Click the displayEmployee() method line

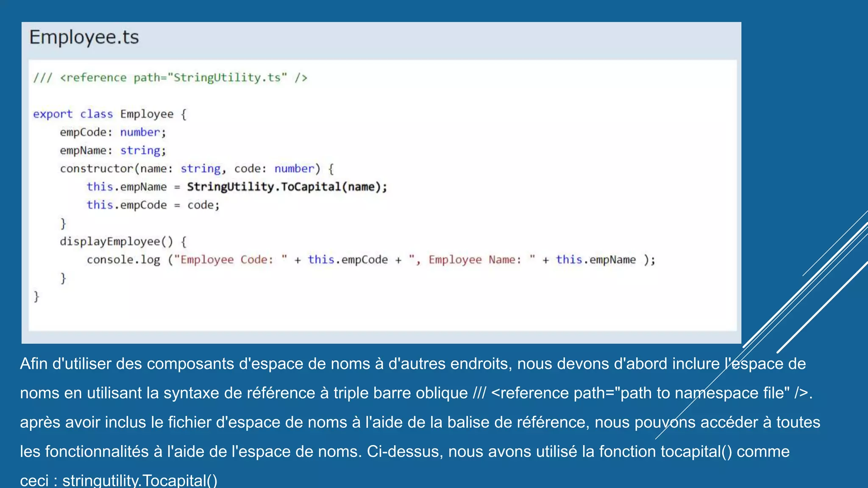[123, 241]
